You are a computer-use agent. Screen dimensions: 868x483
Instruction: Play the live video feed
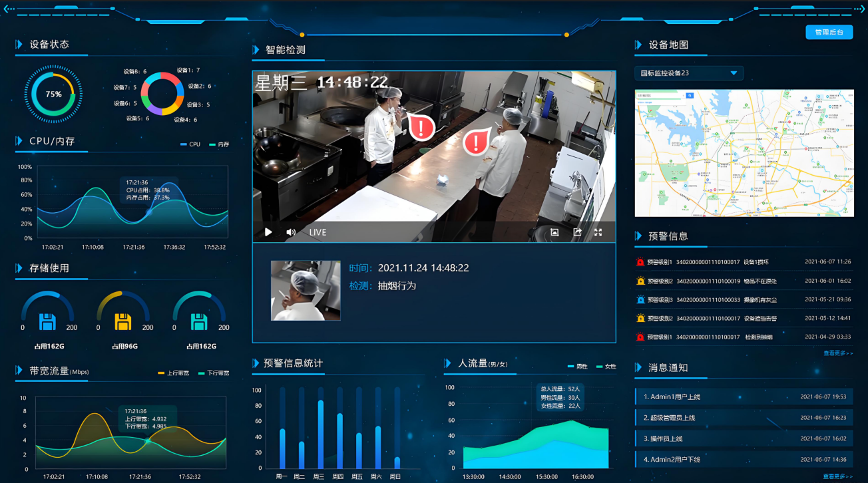click(x=268, y=232)
